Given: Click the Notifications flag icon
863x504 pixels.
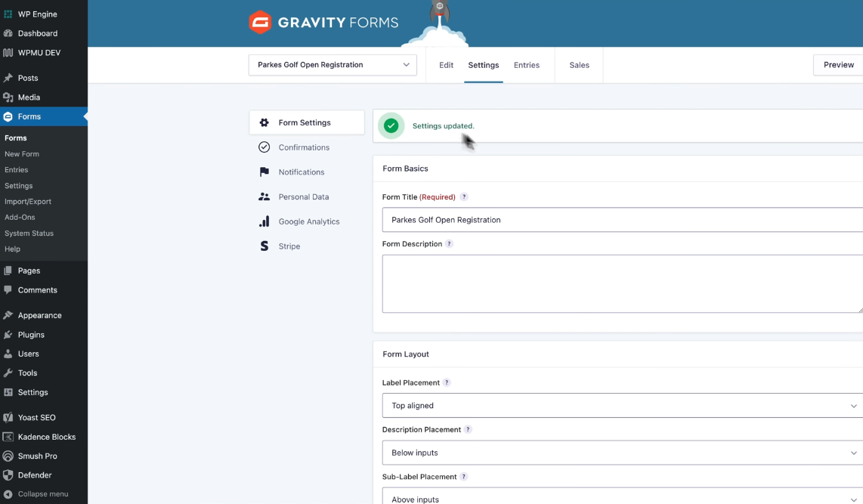Looking at the screenshot, I should [264, 172].
